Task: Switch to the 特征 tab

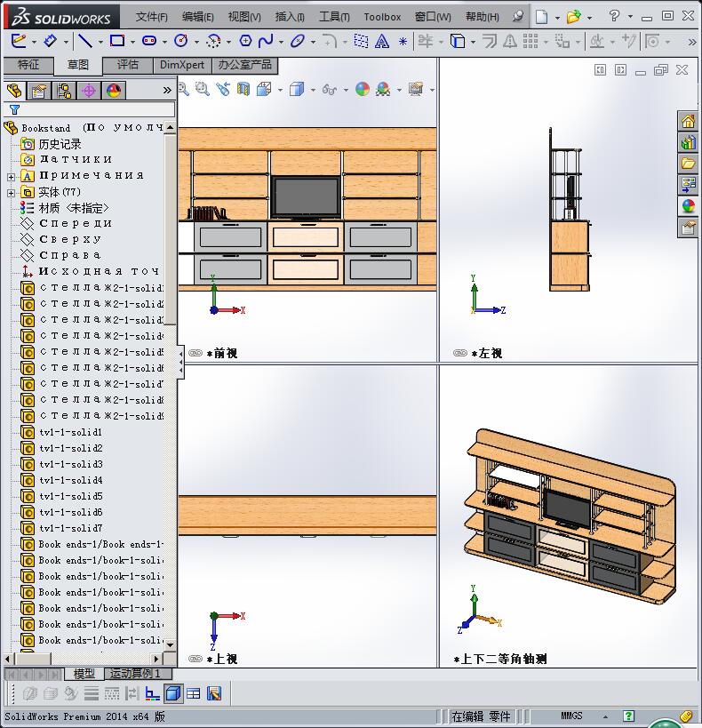Action: (x=28, y=65)
